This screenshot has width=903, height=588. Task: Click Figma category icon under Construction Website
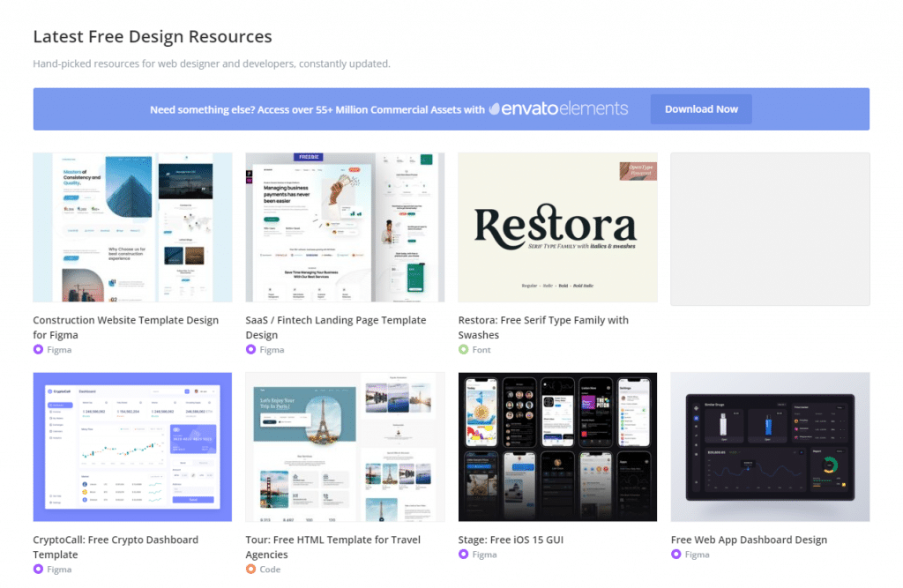click(x=38, y=349)
